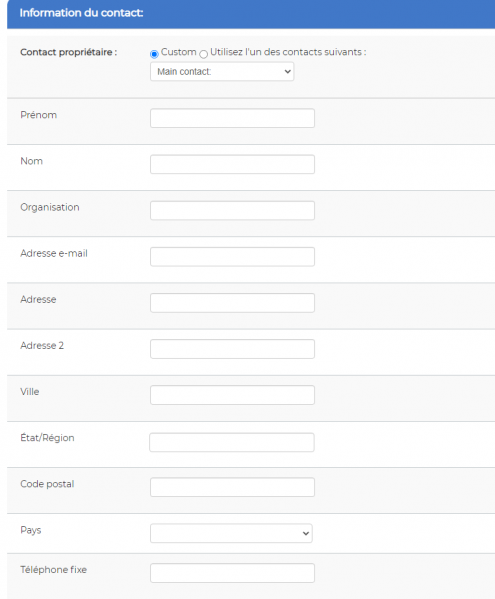Focus the Nom text field
Image resolution: width=495 pixels, height=599 pixels.
coord(232,164)
